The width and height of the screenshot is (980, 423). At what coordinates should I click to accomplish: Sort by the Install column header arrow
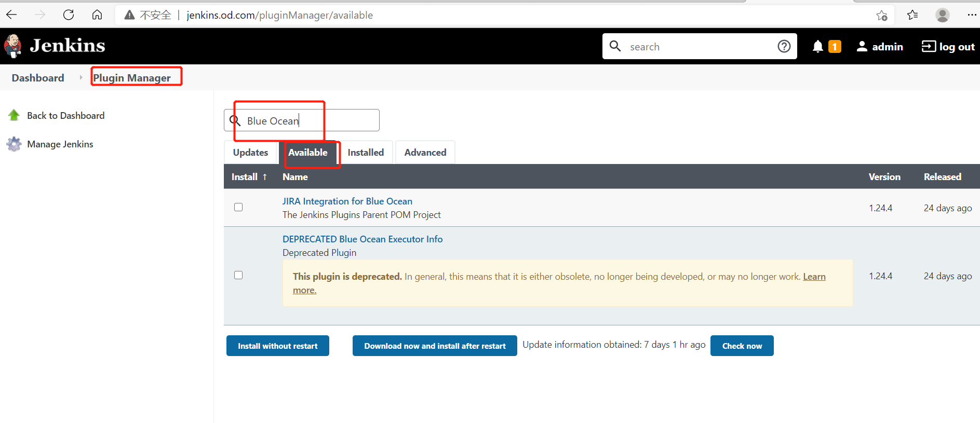point(264,177)
